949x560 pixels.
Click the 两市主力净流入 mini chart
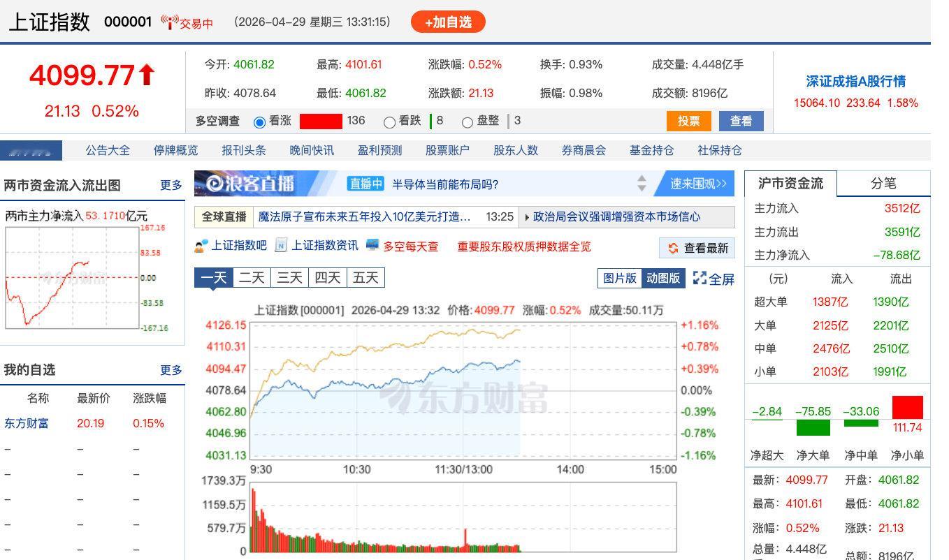click(71, 277)
